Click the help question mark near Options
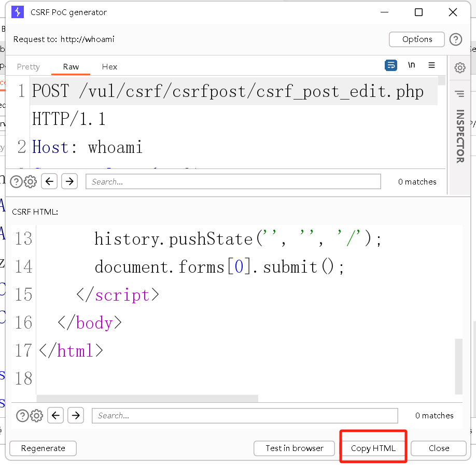Viewport: 476px width, 465px height. coord(455,39)
